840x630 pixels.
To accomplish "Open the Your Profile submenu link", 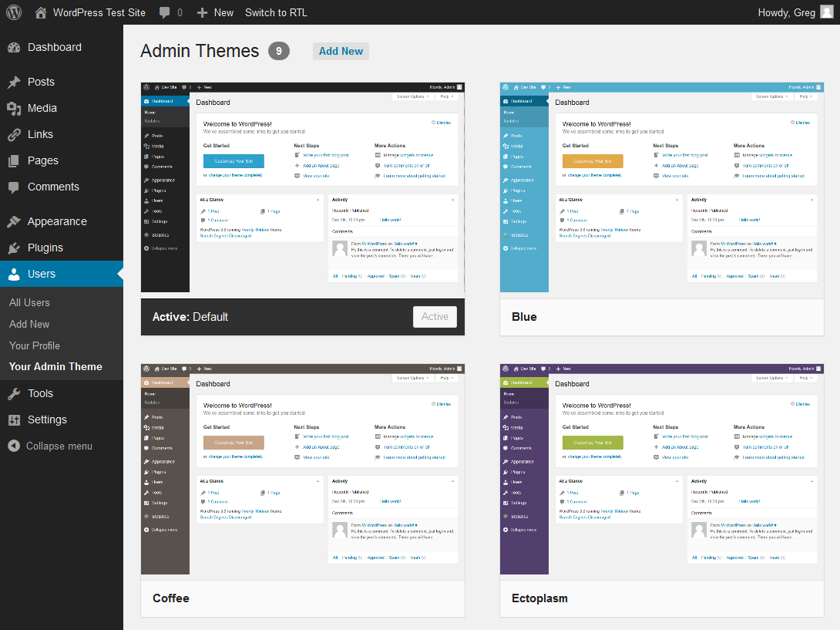I will click(x=35, y=345).
